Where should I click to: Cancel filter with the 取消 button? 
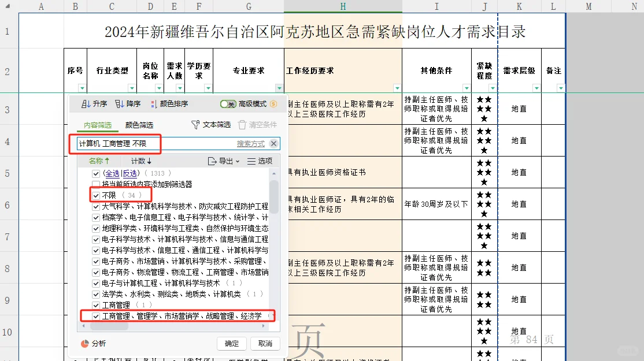click(x=265, y=343)
